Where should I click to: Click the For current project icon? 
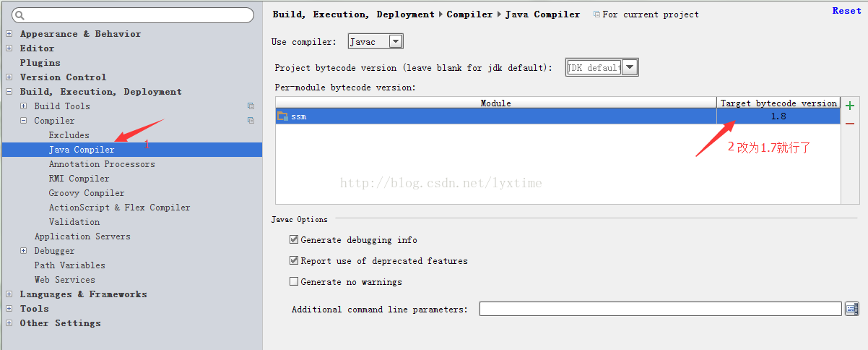[596, 14]
